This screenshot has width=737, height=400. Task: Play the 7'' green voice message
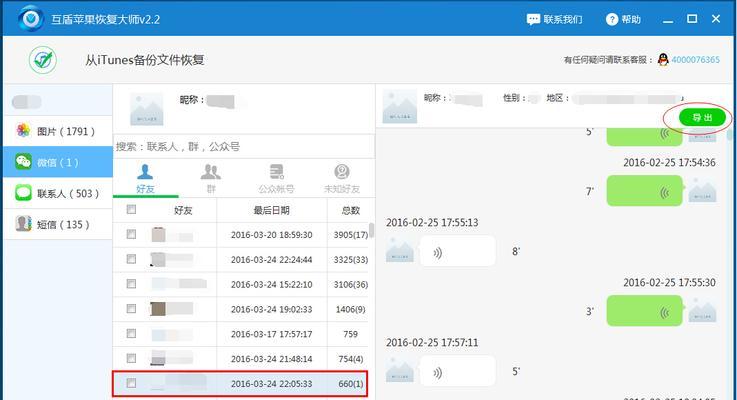coord(644,191)
